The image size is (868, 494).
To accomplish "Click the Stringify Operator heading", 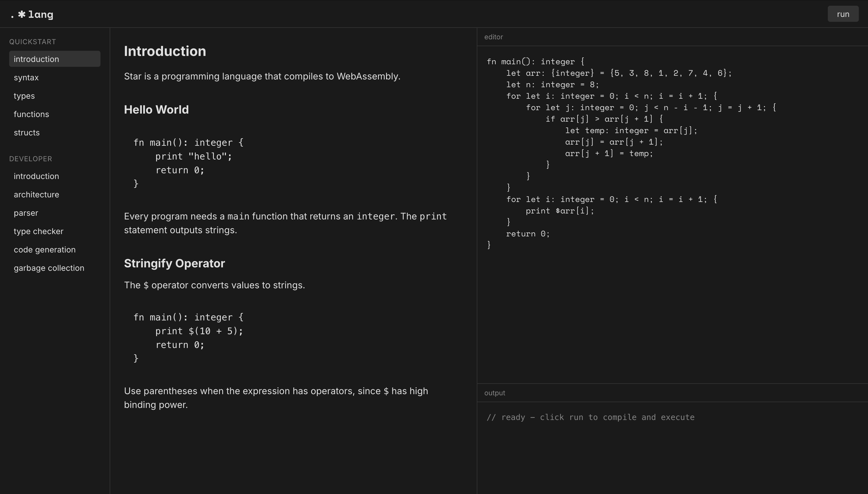I will pyautogui.click(x=174, y=263).
